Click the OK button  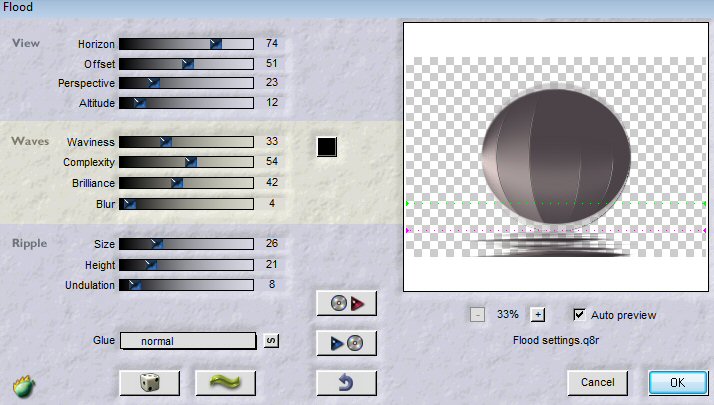point(678,383)
